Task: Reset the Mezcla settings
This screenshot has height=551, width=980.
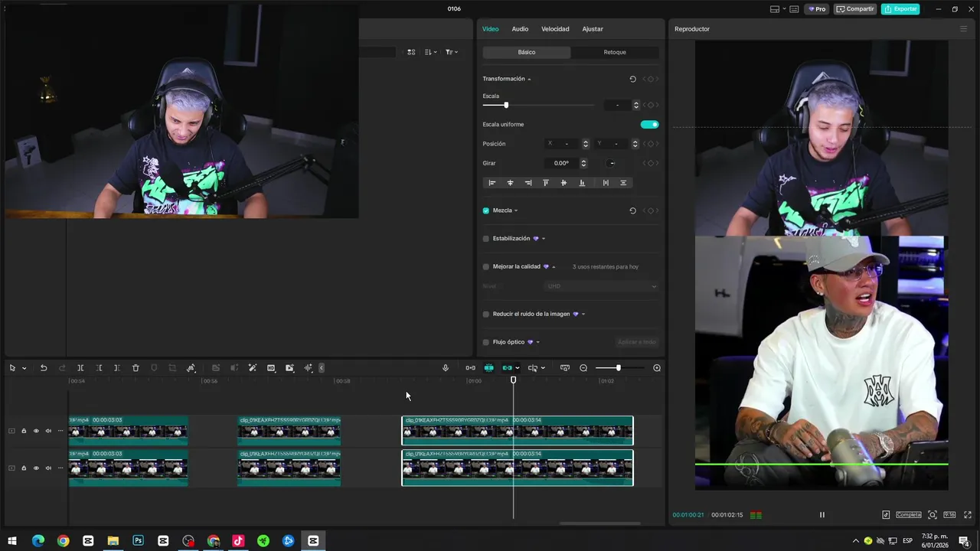Action: (x=632, y=210)
